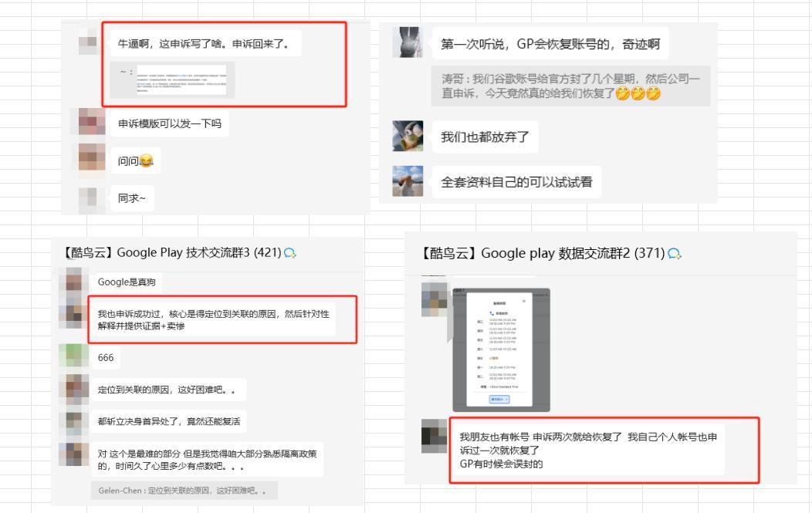Click the quoted Gelen-Chen reply
Screen dimensions: 812x513
tap(184, 490)
